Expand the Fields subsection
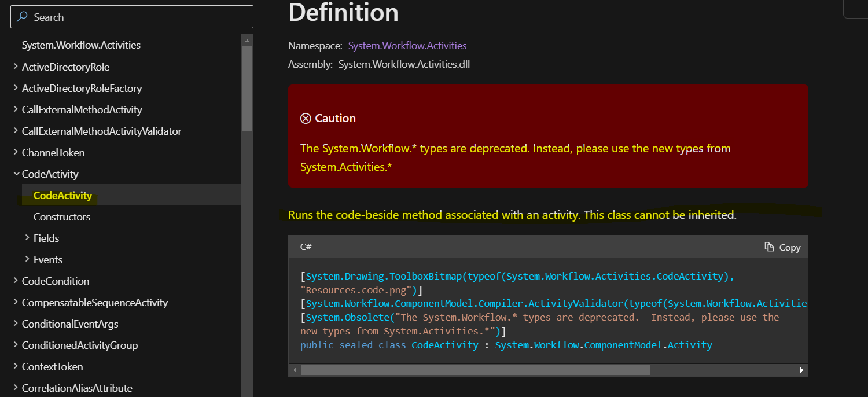 tap(27, 238)
